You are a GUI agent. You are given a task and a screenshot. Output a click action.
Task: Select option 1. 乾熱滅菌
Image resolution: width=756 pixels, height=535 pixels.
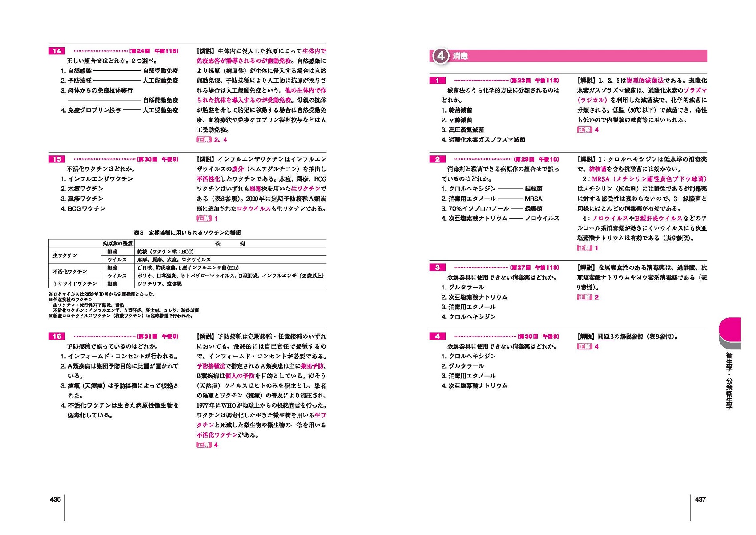click(457, 110)
